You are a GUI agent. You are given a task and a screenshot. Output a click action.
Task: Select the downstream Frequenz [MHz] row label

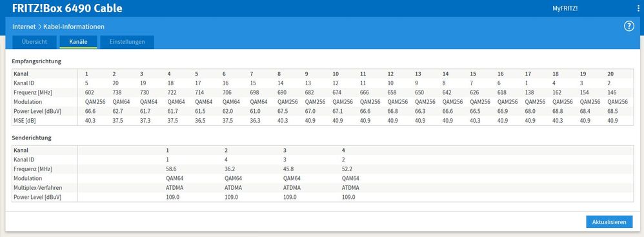click(33, 92)
